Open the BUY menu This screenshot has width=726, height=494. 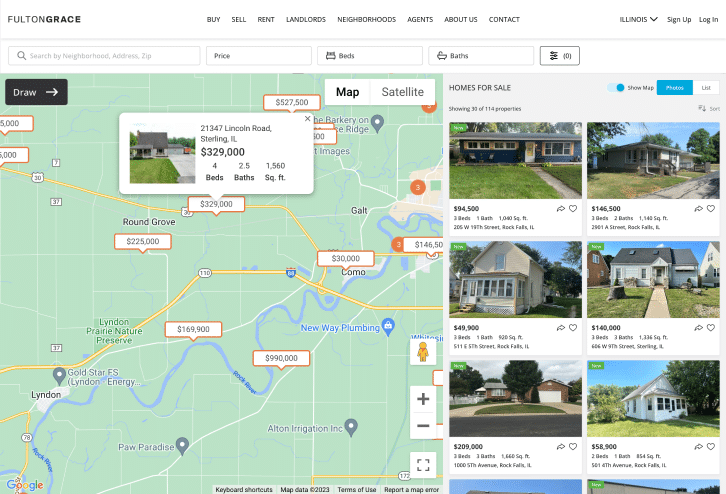point(213,19)
